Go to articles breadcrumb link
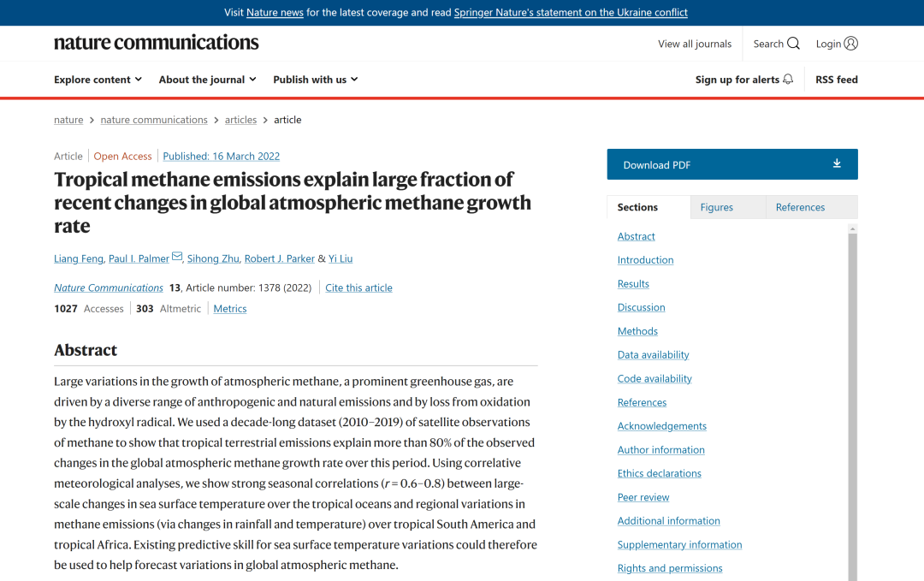Image resolution: width=924 pixels, height=581 pixels. click(240, 120)
